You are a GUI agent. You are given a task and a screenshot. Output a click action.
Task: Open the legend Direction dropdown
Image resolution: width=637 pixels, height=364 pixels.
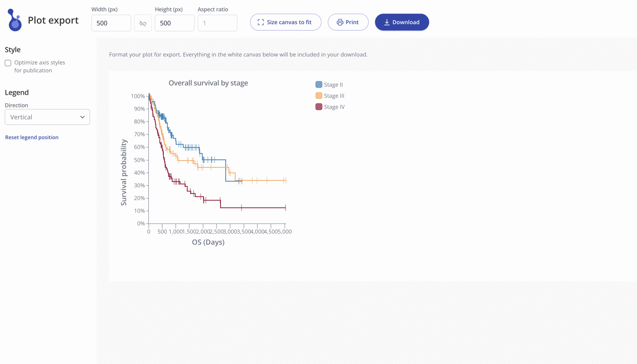click(x=47, y=117)
